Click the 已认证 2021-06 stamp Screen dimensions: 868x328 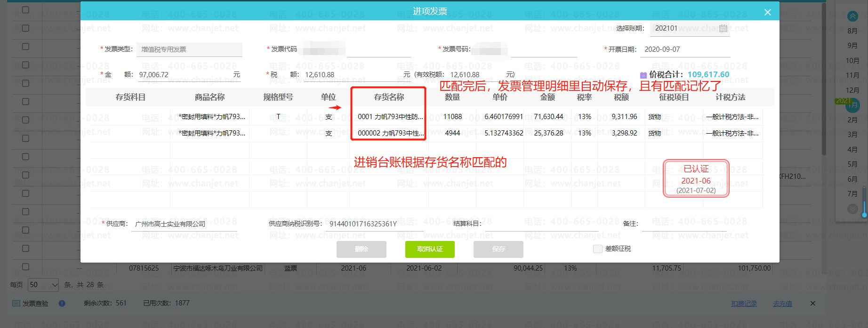point(696,179)
